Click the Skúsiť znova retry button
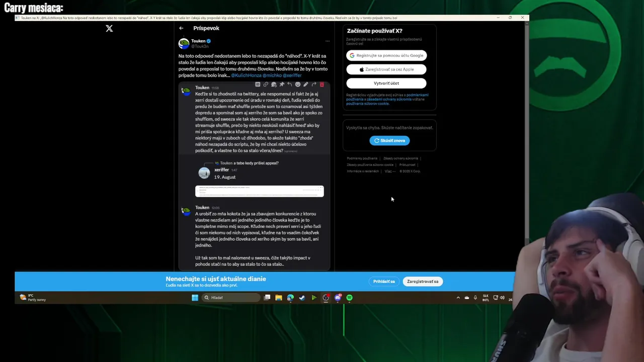 (389, 141)
